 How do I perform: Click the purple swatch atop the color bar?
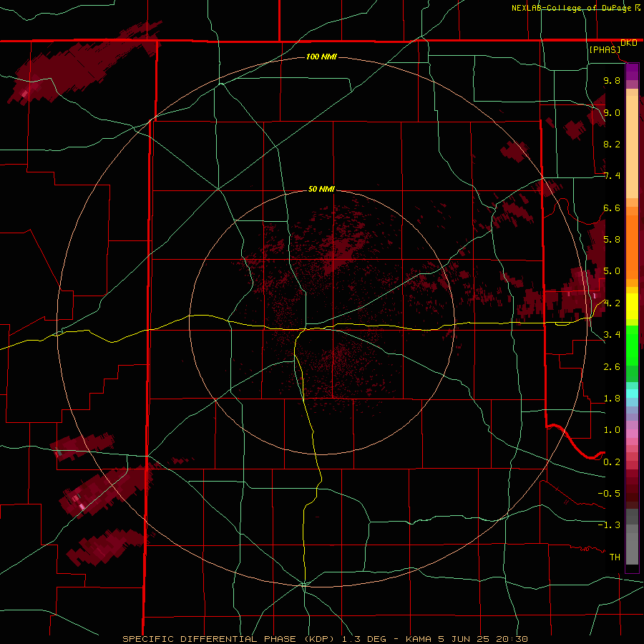point(632,72)
